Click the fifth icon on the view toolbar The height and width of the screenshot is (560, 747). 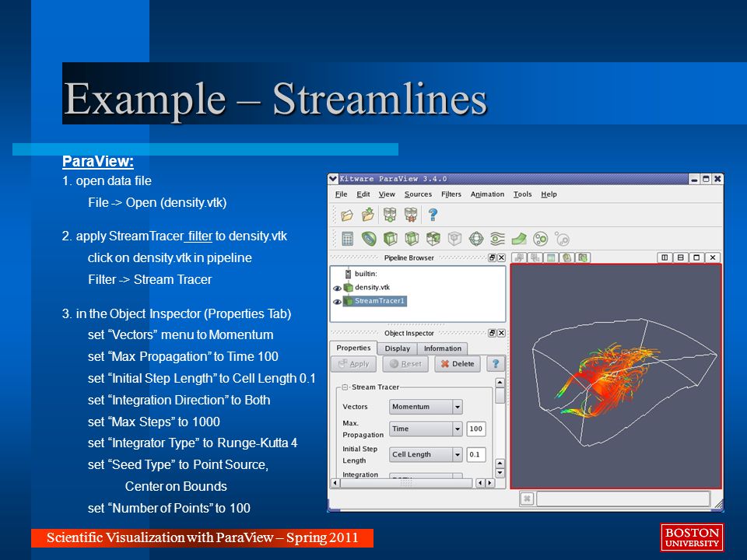[x=583, y=257]
